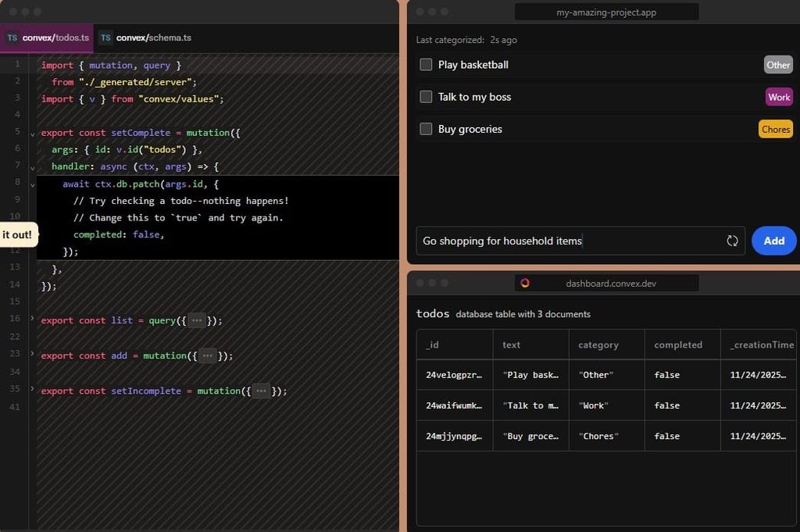
Task: Switch to the convex/schema.ts tab
Action: (153, 37)
